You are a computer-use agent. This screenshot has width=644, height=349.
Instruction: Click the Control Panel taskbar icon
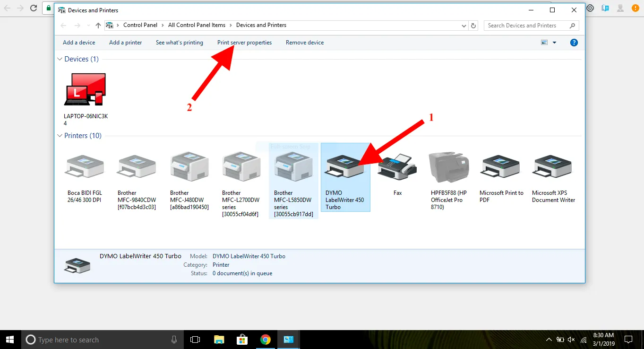click(x=289, y=340)
